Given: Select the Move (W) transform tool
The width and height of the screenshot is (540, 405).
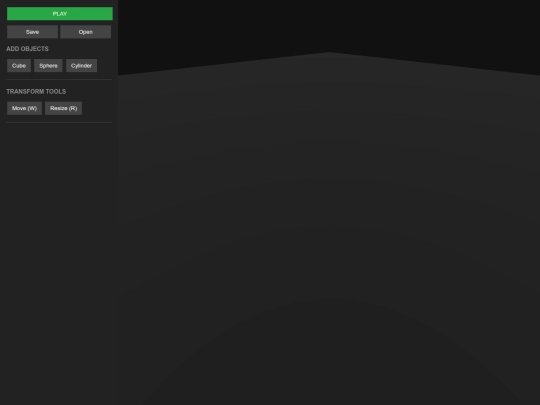Looking at the screenshot, I should click(24, 108).
